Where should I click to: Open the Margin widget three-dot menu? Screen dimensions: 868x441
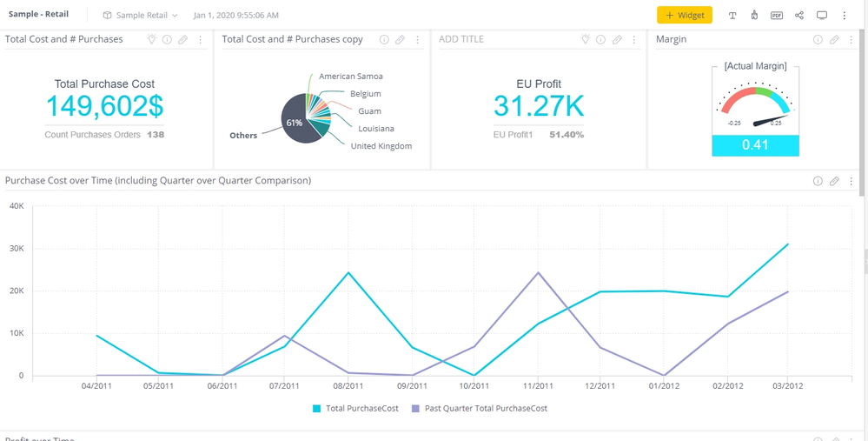(x=851, y=40)
